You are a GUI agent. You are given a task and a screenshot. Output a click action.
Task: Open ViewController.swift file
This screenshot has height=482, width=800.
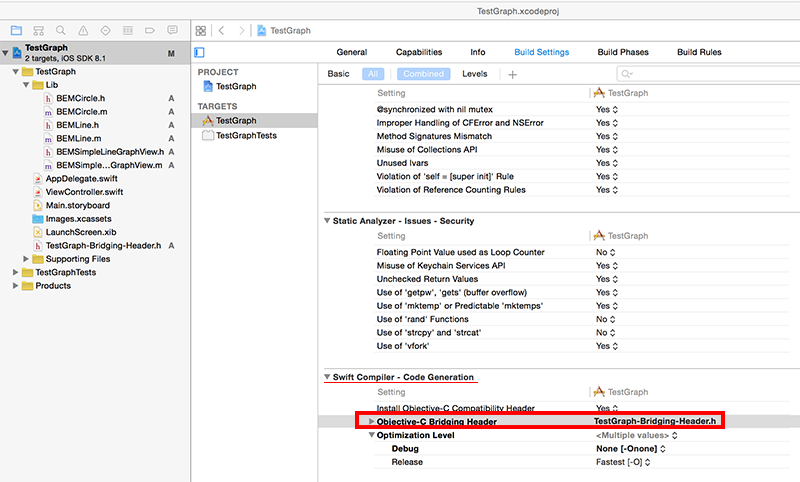84,192
